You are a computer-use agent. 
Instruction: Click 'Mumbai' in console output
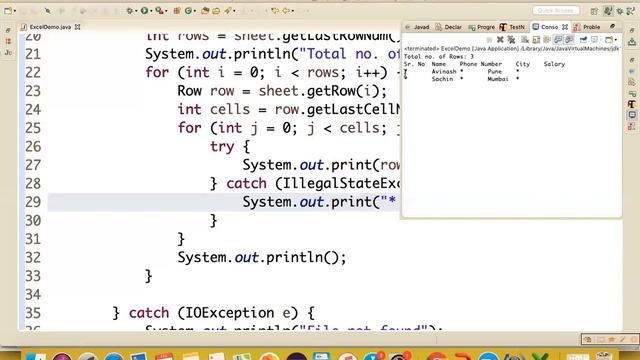[x=498, y=79]
